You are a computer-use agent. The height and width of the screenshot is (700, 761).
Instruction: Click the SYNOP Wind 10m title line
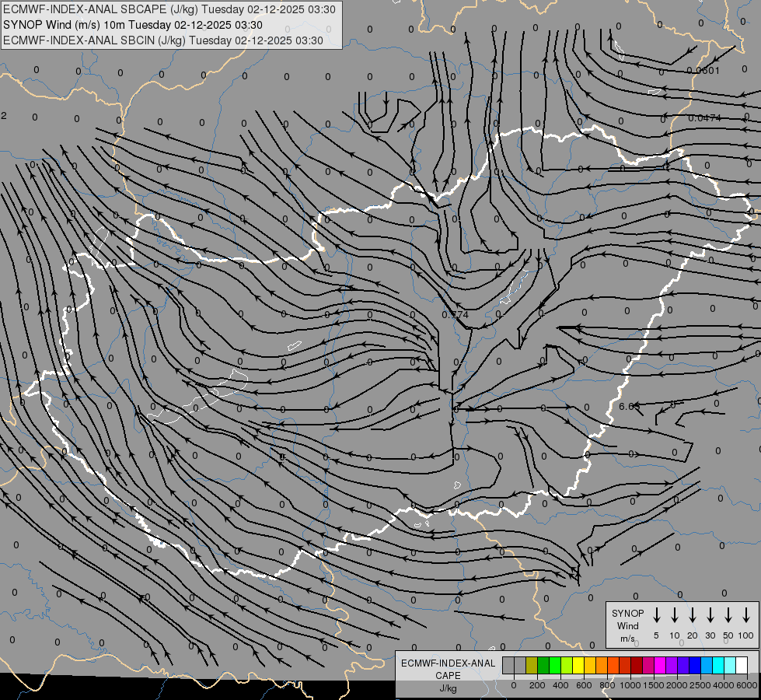point(132,25)
